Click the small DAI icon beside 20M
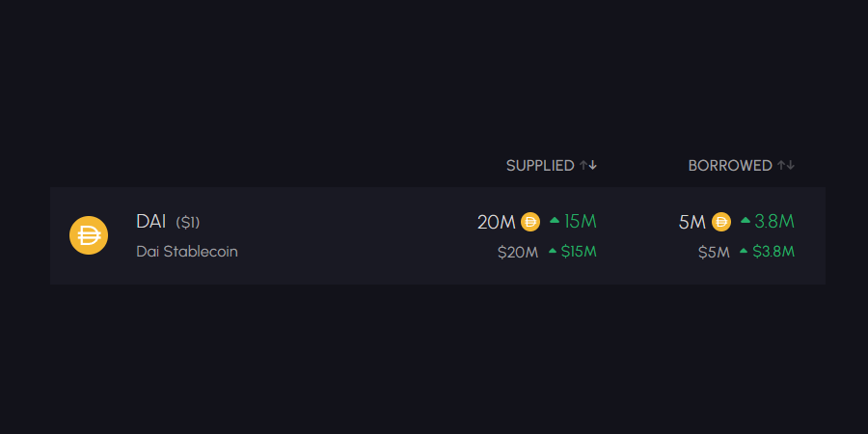The height and width of the screenshot is (434, 868). 530,222
